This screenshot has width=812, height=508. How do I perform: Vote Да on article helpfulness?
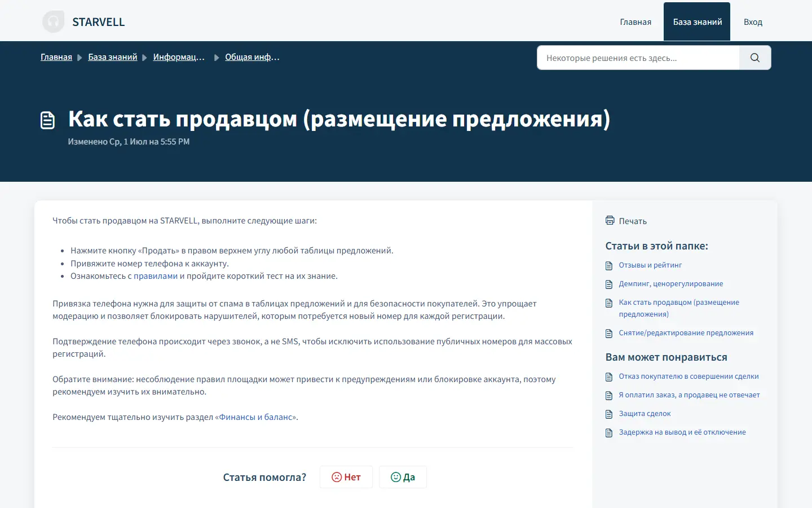403,477
